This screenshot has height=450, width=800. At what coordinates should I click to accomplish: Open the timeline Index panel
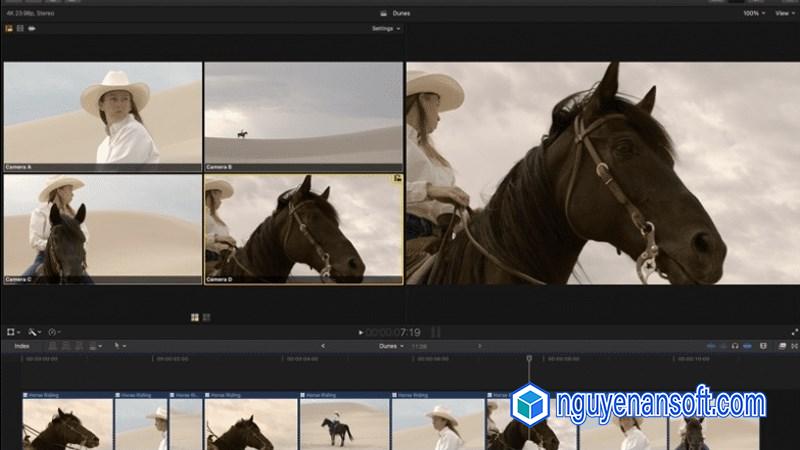(x=22, y=346)
